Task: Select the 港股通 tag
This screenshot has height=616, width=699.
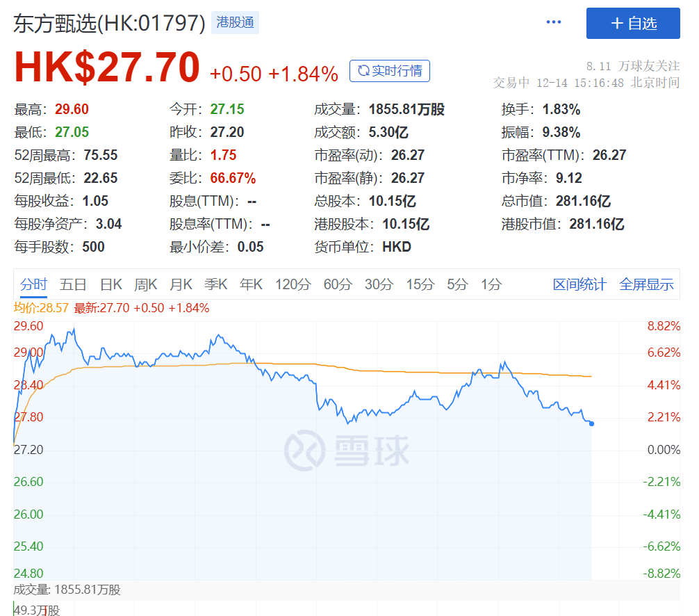Action: pos(235,22)
